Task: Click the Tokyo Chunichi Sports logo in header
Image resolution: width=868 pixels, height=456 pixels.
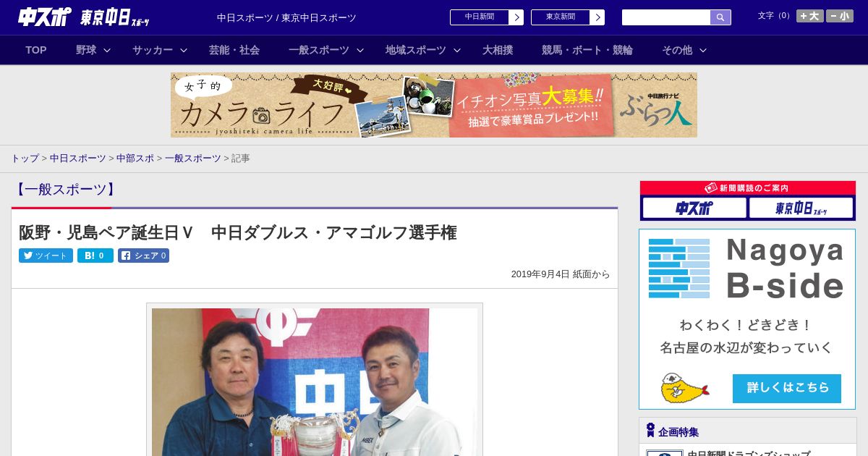Action: (x=115, y=17)
